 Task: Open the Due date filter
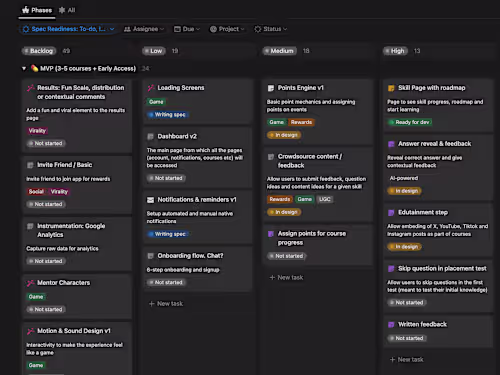tap(187, 29)
